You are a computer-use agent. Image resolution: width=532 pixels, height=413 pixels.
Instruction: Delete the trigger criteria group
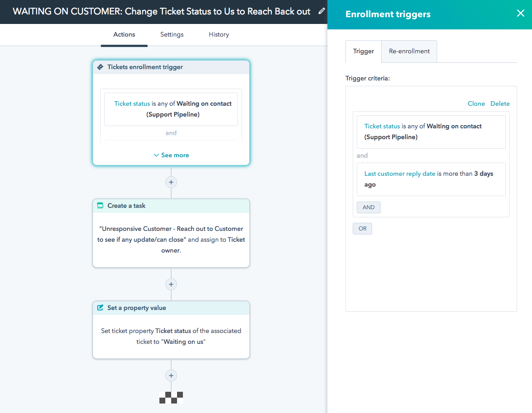click(x=500, y=103)
